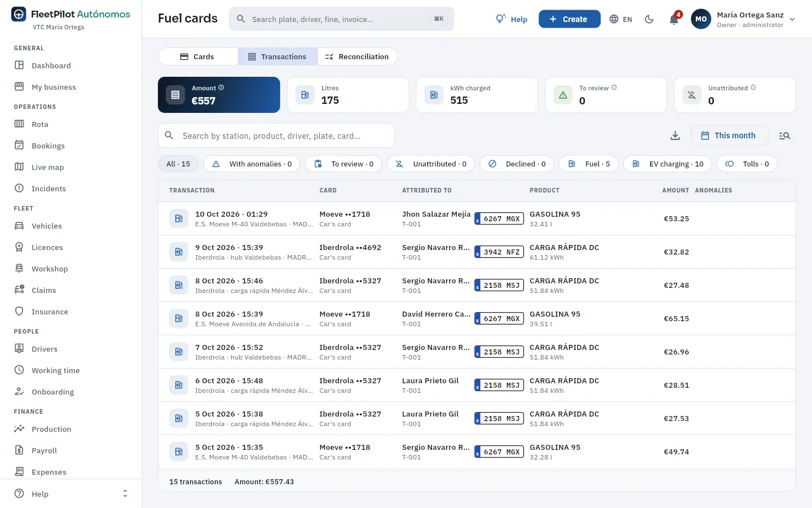Click plate 3942 NFZ badge

click(x=499, y=252)
